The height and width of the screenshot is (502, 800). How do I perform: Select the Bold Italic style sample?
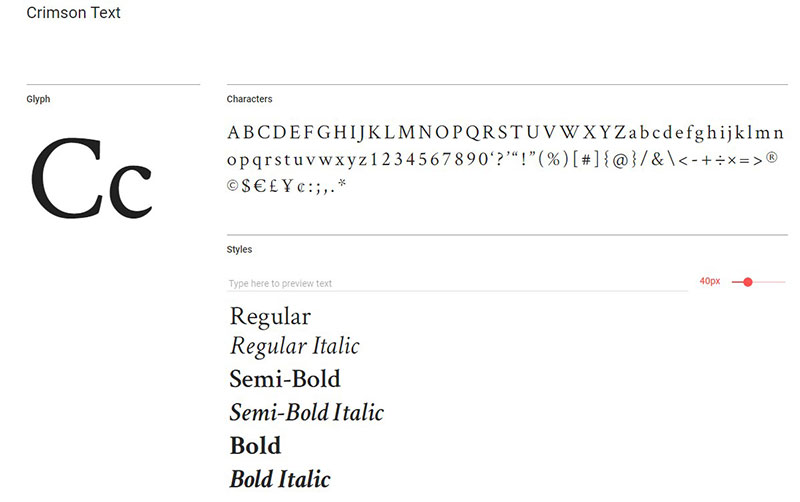click(x=280, y=479)
